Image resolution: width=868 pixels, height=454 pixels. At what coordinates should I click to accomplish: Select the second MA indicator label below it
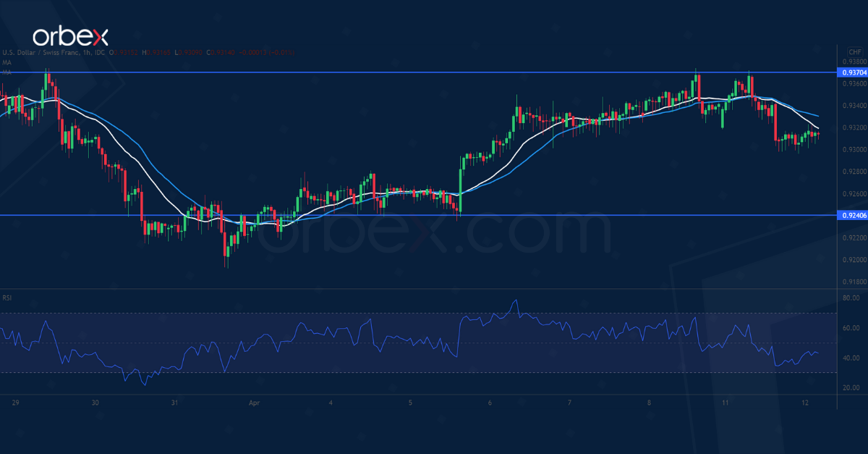point(7,72)
